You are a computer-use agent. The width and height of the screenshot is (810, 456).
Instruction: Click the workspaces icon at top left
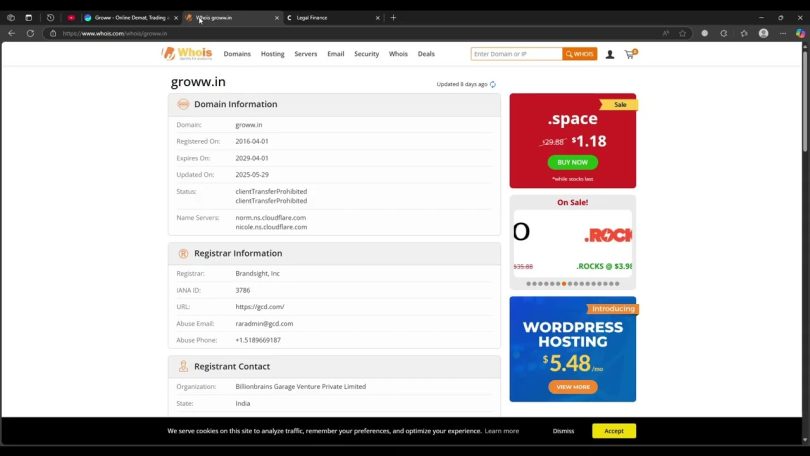click(11, 18)
